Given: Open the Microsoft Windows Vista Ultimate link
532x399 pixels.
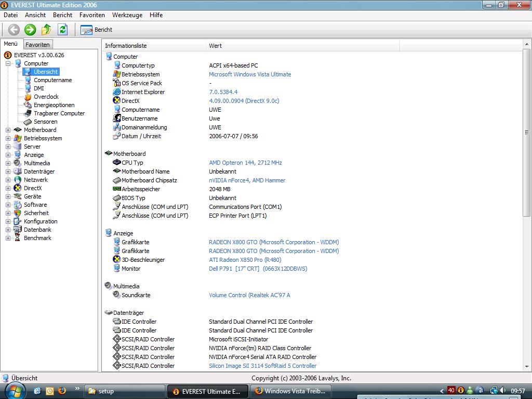Looking at the screenshot, I should pyautogui.click(x=250, y=74).
